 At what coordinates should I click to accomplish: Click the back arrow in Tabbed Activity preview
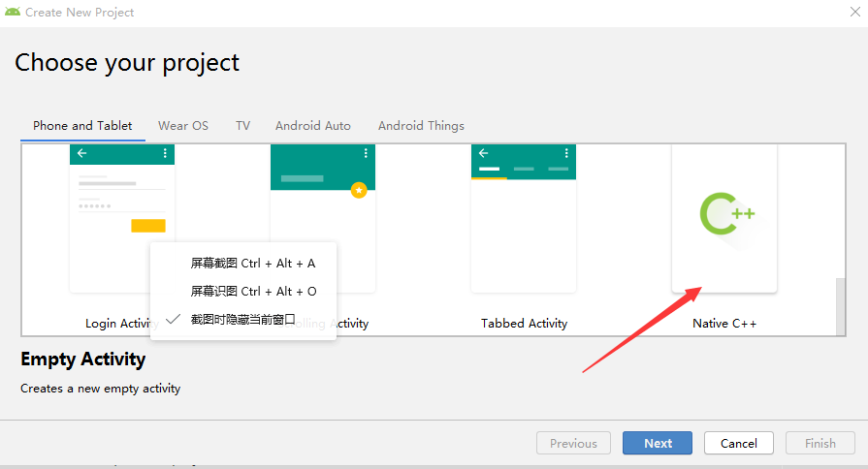[x=483, y=153]
